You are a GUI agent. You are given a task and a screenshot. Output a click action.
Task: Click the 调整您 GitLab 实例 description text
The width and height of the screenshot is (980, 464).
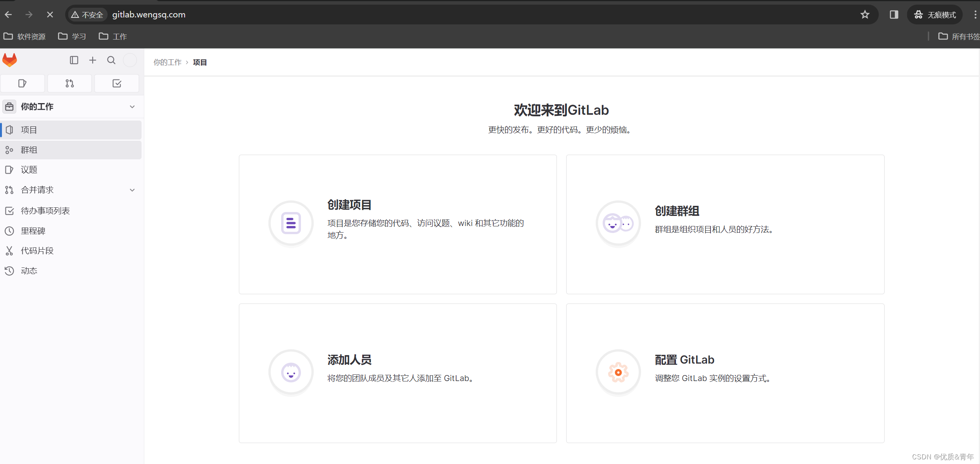click(x=712, y=378)
